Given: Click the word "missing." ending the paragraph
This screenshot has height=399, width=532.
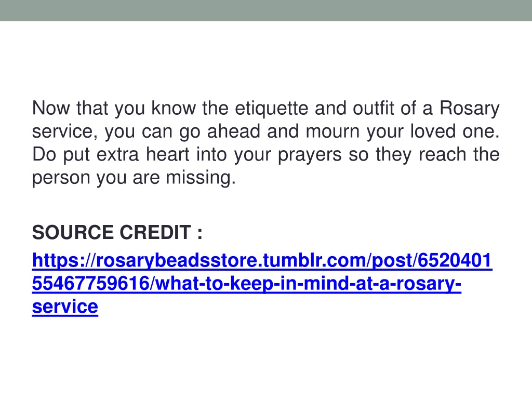Looking at the screenshot, I should pos(201,178).
